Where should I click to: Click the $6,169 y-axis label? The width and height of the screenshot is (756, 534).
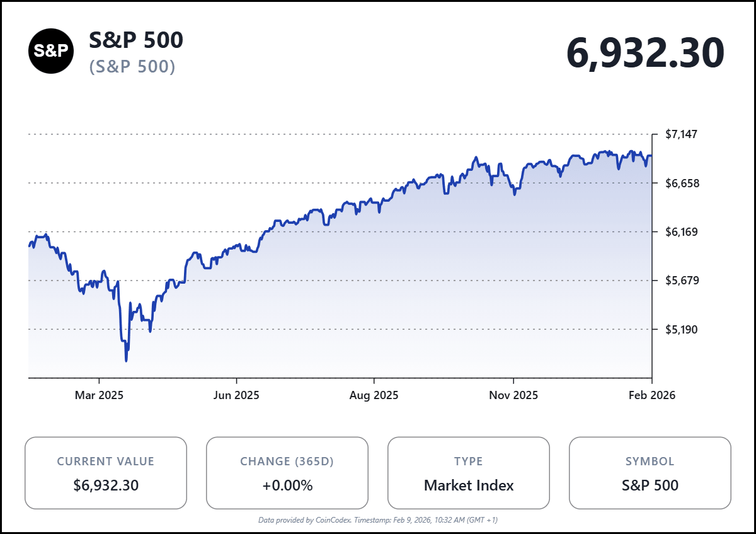click(682, 232)
